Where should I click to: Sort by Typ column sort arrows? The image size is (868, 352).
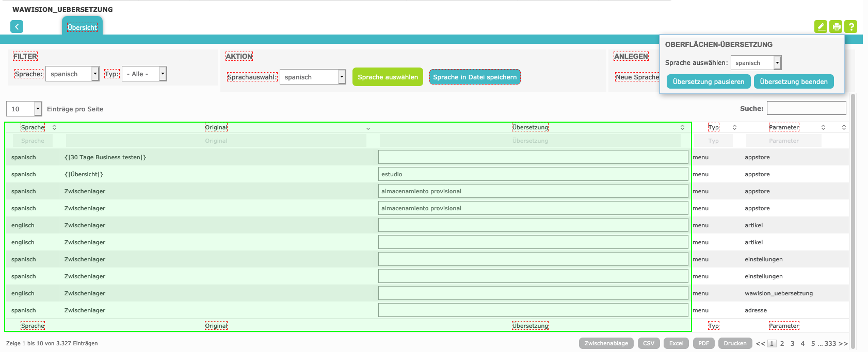pos(734,127)
